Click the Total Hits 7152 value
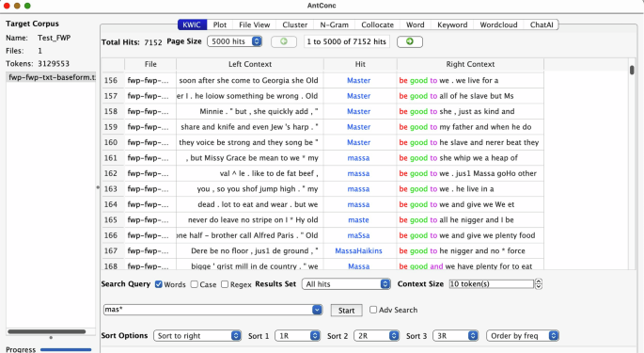Image resolution: width=644 pixels, height=353 pixels. (153, 42)
